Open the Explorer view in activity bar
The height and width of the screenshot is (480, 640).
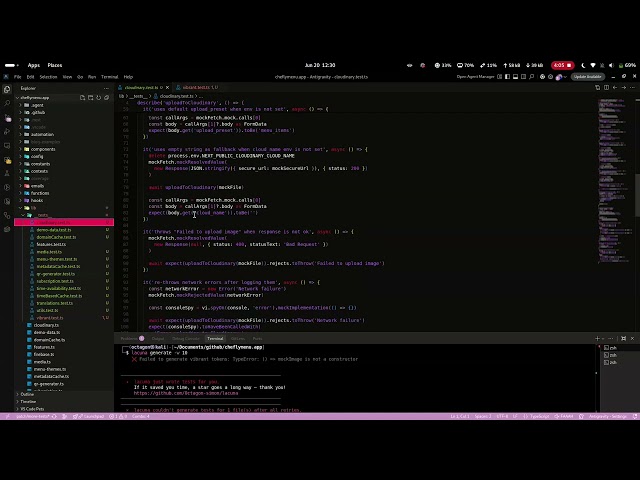[x=7, y=89]
